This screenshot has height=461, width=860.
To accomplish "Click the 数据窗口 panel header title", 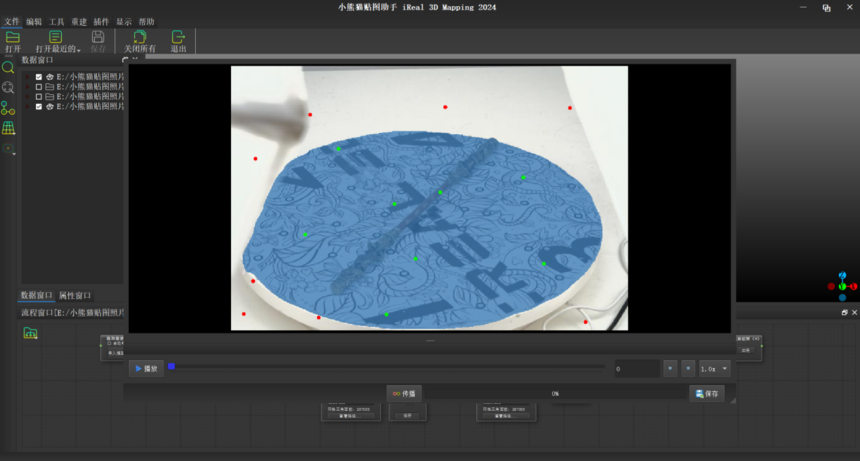I will (37, 60).
